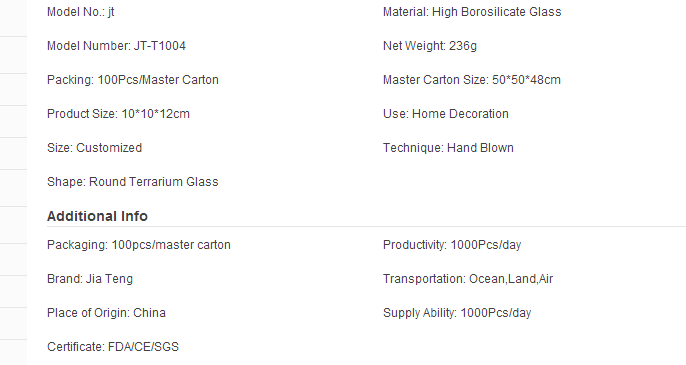The image size is (686, 365).
Task: Click Transportation Ocean,Land,Air text
Action: [x=468, y=279]
